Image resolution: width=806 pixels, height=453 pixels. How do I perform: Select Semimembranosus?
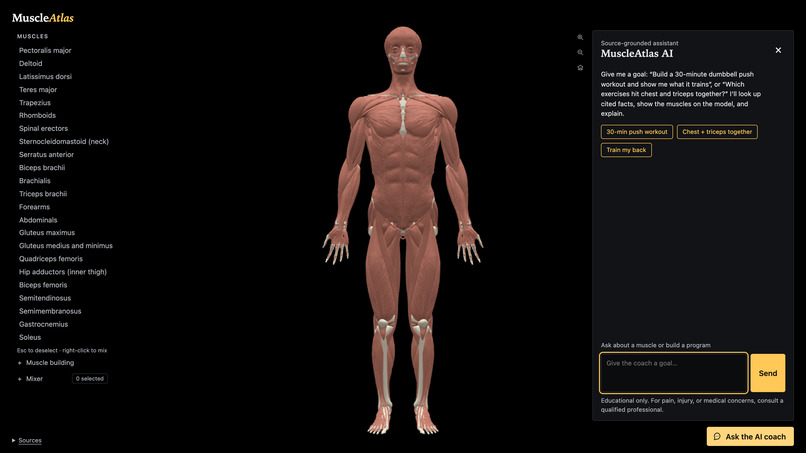pyautogui.click(x=50, y=311)
